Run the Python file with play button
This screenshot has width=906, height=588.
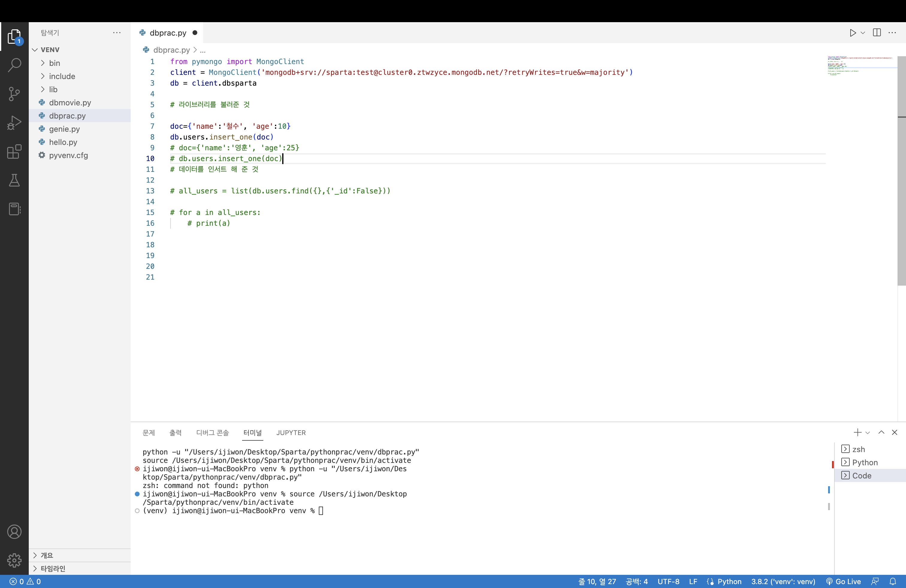(853, 33)
